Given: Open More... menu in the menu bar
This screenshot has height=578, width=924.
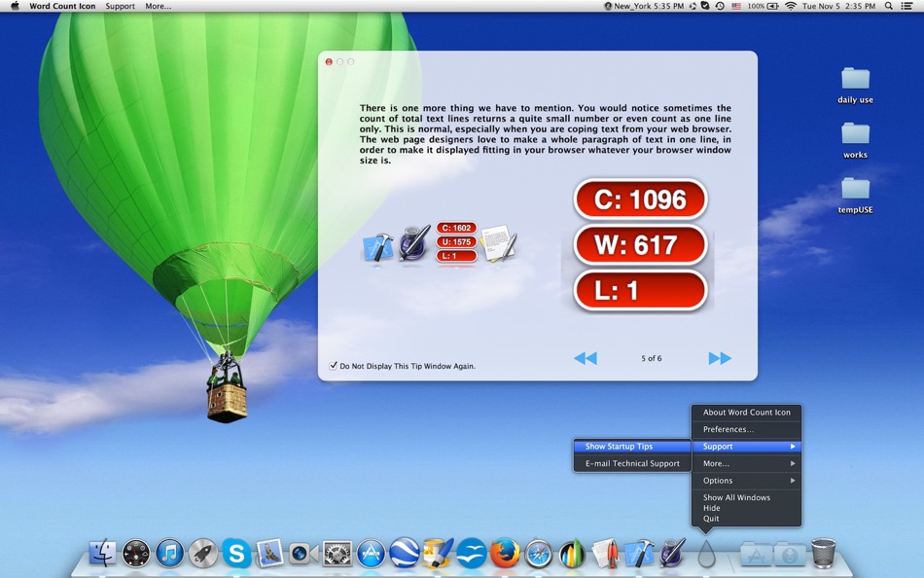Looking at the screenshot, I should [x=158, y=6].
